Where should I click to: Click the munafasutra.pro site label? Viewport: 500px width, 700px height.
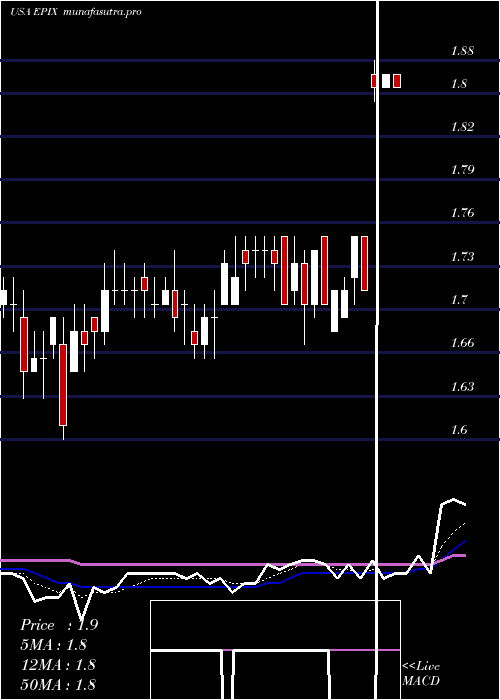tap(102, 12)
